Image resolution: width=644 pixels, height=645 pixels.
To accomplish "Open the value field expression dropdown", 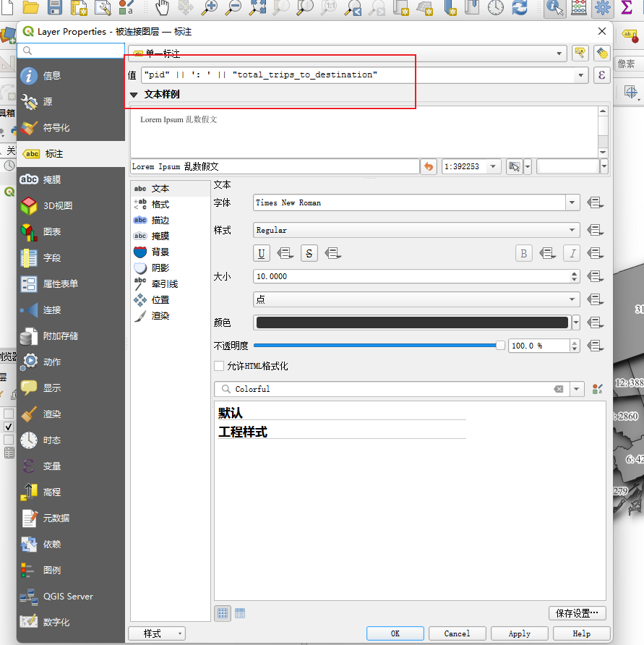I will (580, 75).
